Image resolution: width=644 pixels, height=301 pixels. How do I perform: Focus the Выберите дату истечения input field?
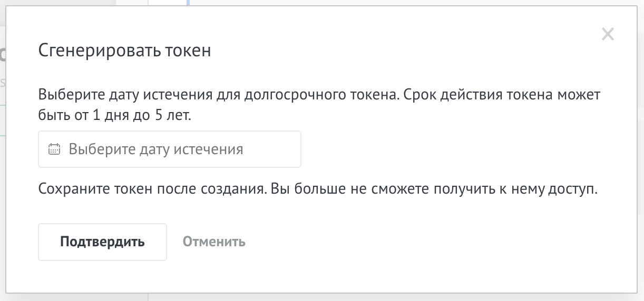coord(170,149)
